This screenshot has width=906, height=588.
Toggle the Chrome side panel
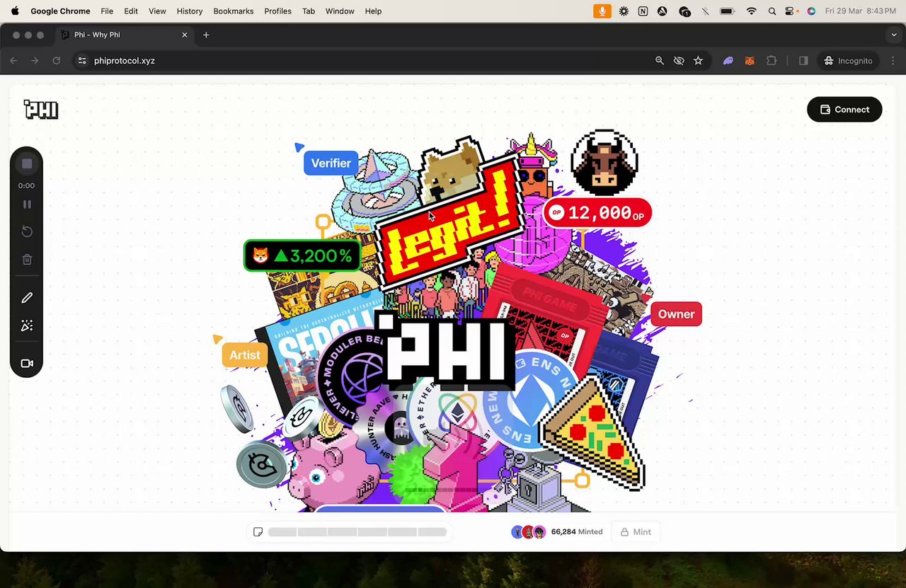[803, 61]
